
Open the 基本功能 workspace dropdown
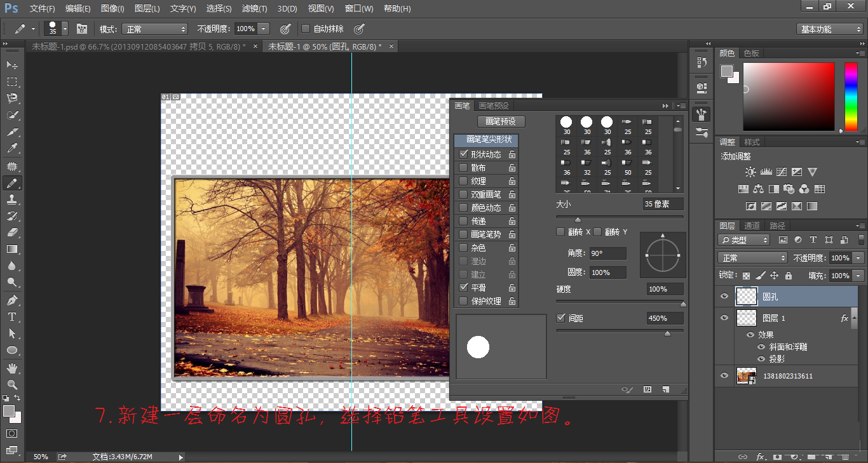coord(830,29)
